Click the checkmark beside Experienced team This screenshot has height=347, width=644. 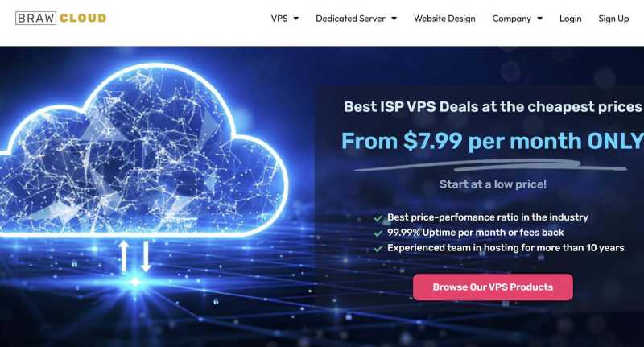(x=378, y=249)
